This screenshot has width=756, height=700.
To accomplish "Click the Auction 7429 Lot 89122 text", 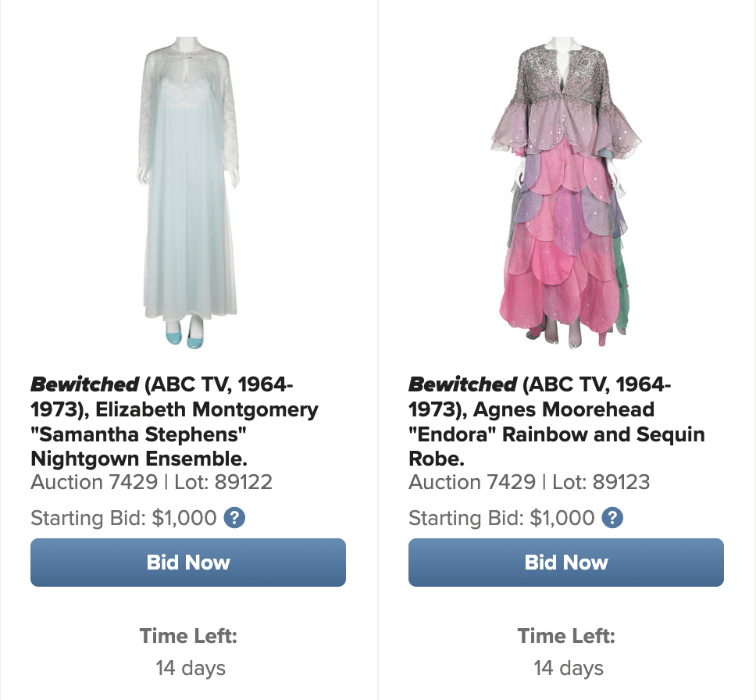I will pos(152,482).
